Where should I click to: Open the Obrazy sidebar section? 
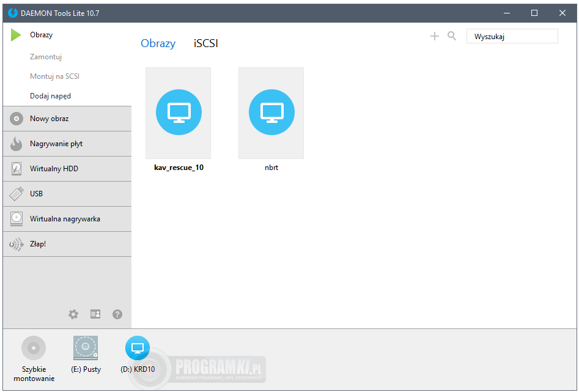point(42,35)
